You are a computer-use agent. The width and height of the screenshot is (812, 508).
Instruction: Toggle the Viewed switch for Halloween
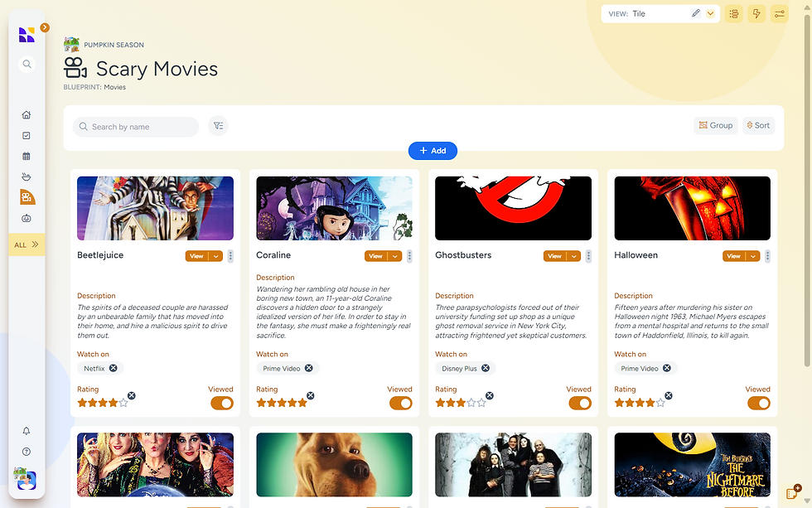pyautogui.click(x=759, y=404)
